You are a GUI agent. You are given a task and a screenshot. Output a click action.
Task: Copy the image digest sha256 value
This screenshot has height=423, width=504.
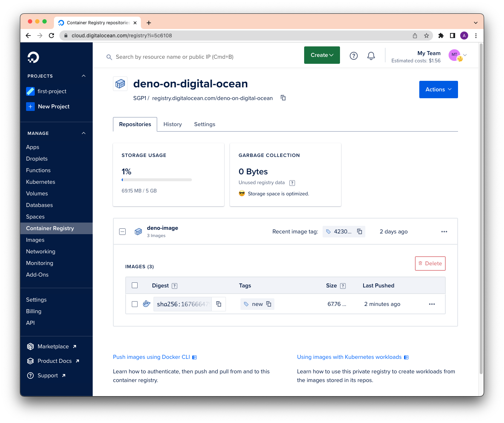coord(219,304)
